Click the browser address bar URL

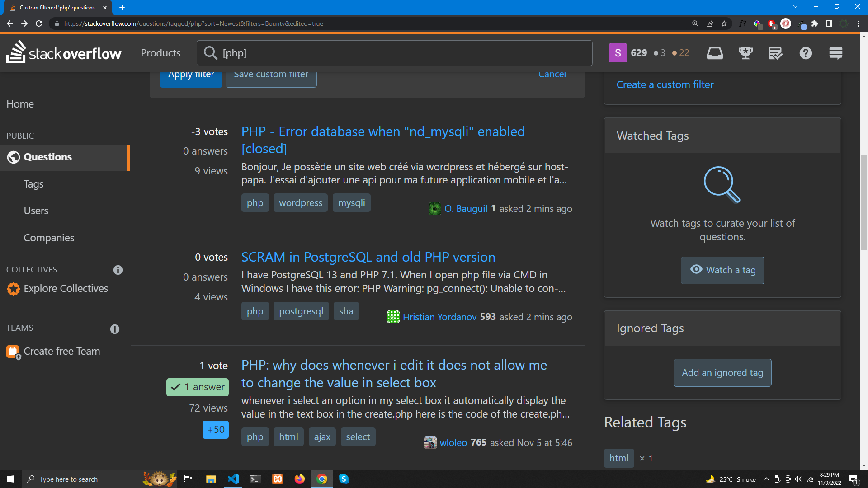click(x=193, y=23)
